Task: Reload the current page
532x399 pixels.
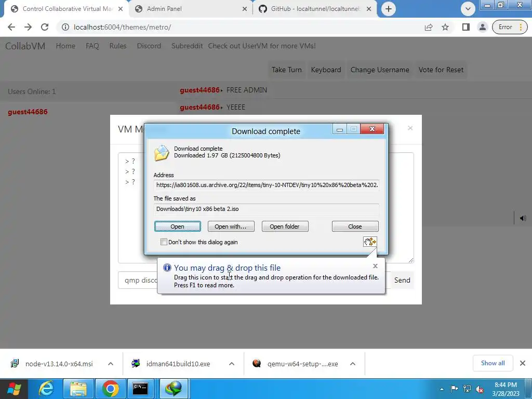Action: coord(45,27)
